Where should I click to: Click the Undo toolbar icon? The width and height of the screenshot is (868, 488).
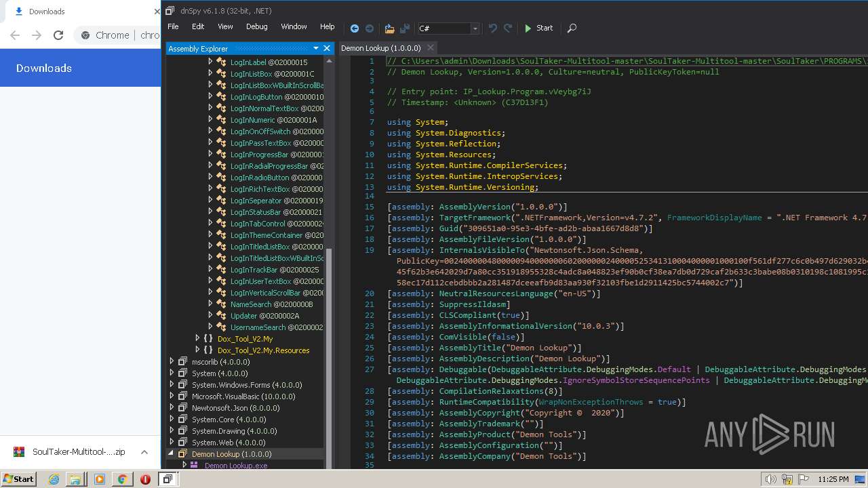493,28
